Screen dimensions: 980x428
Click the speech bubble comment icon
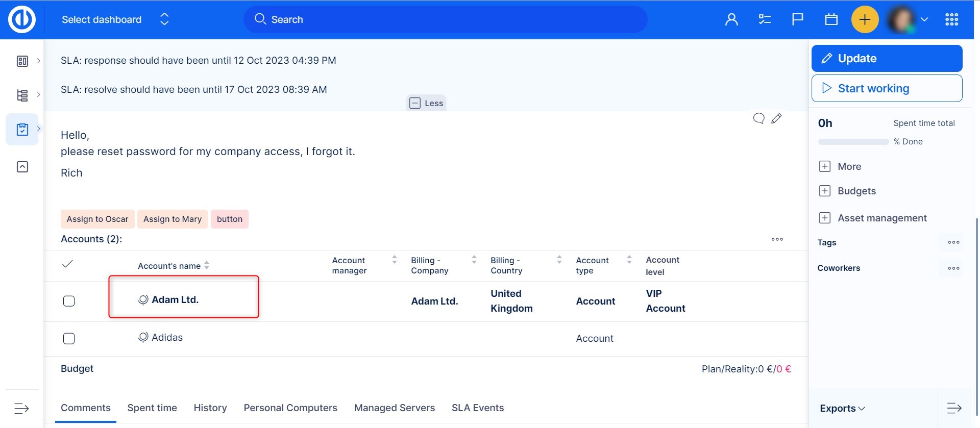tap(759, 118)
